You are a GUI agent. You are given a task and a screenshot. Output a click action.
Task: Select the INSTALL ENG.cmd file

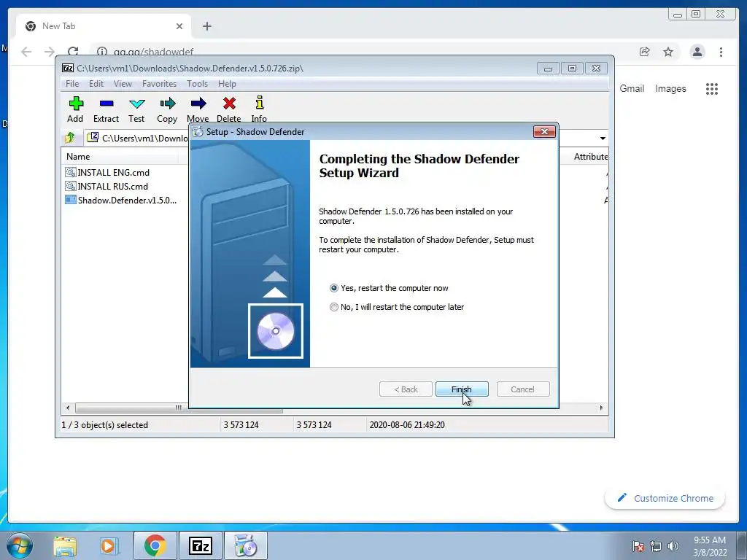tap(107, 172)
